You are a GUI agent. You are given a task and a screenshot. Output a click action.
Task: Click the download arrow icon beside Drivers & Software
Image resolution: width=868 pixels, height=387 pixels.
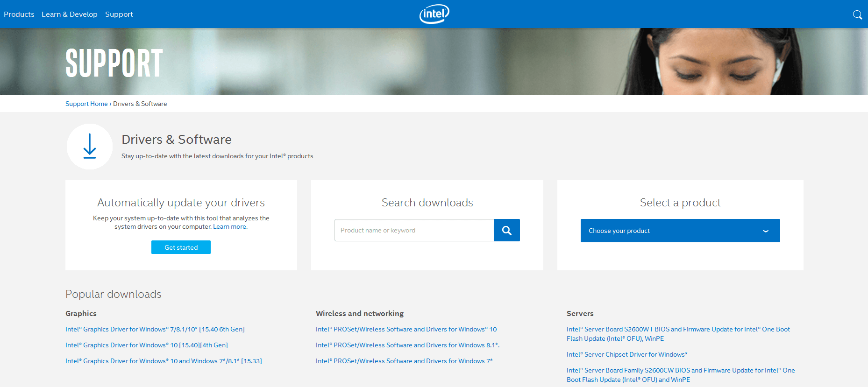90,147
